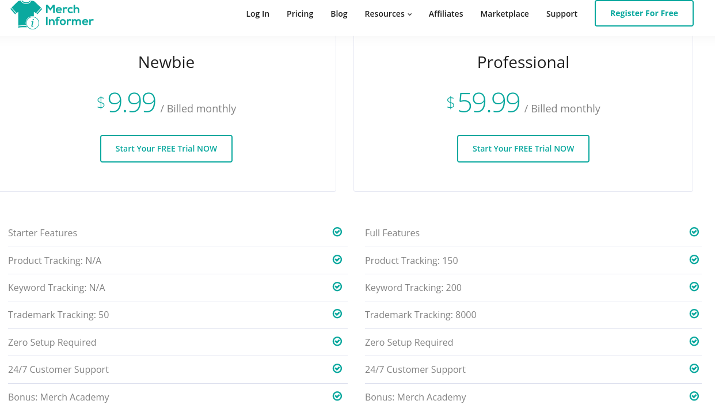Click checkmark icon beside Product Tracking: 150
The height and width of the screenshot is (408, 715).
point(694,260)
